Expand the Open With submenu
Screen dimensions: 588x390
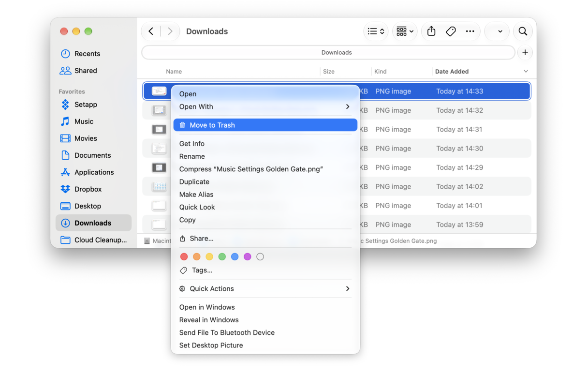[x=265, y=106]
